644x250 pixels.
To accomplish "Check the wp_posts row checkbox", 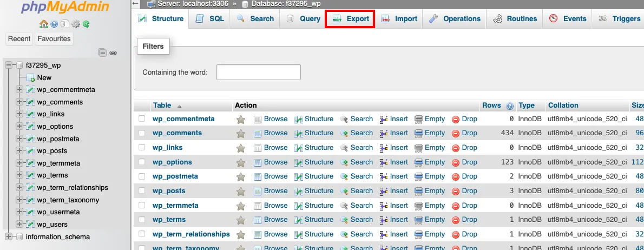I will pyautogui.click(x=142, y=190).
